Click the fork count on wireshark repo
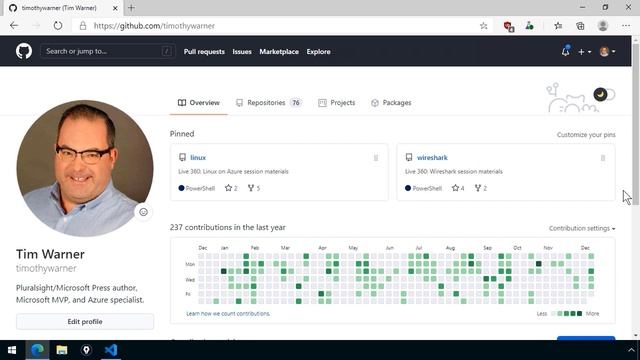The width and height of the screenshot is (640, 360). [x=481, y=188]
